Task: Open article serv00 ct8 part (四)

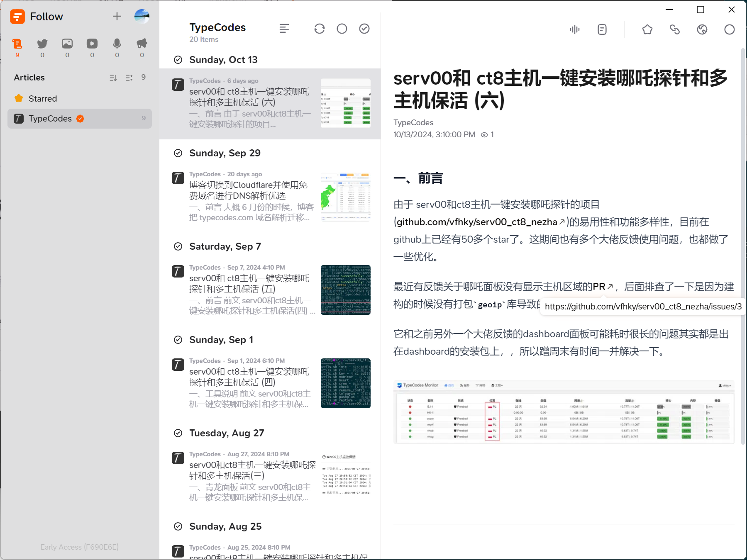Action: (x=270, y=384)
